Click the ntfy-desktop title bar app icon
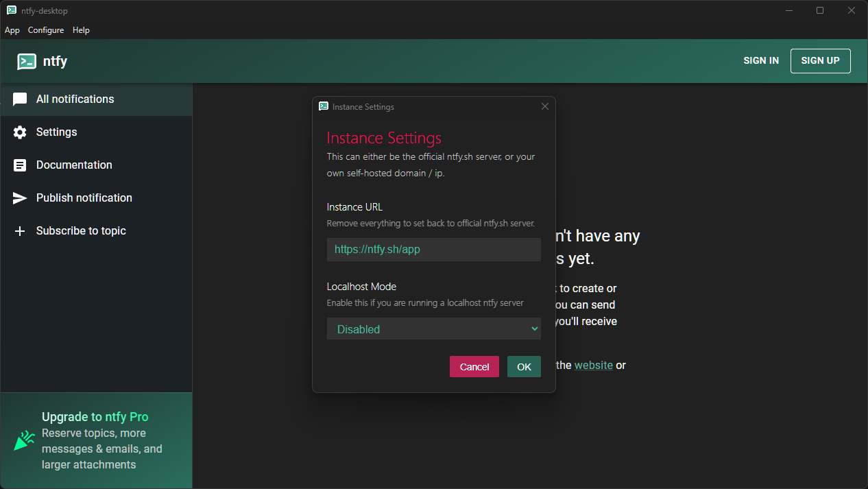868x489 pixels. 12,10
